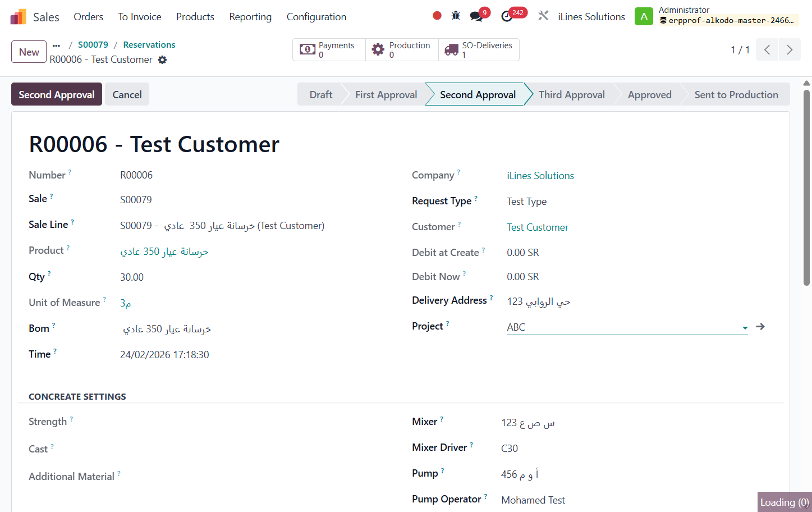Screen dimensions: 812x512
Task: Open the Test Customer link
Action: [538, 227]
